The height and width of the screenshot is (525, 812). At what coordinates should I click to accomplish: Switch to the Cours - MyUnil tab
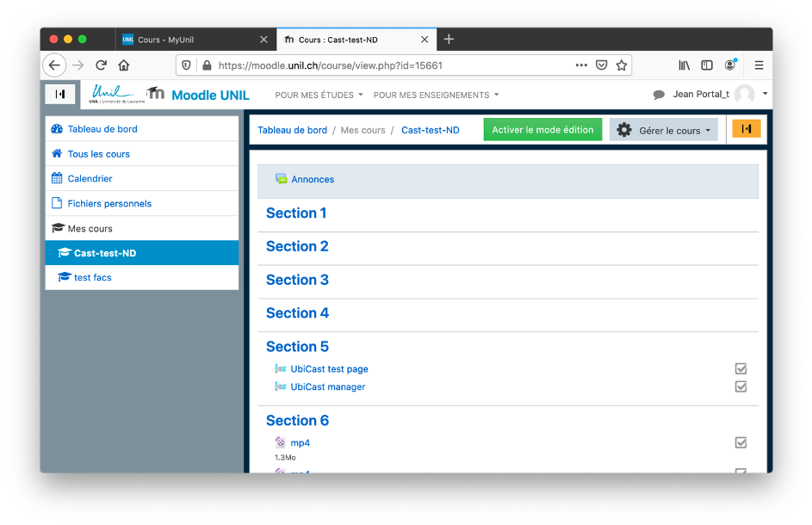click(195, 40)
